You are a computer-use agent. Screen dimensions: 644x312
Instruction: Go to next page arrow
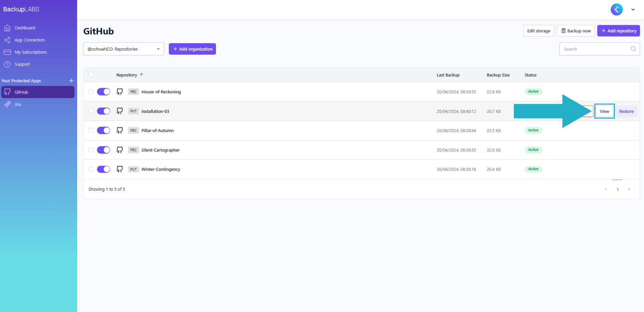[x=629, y=189]
